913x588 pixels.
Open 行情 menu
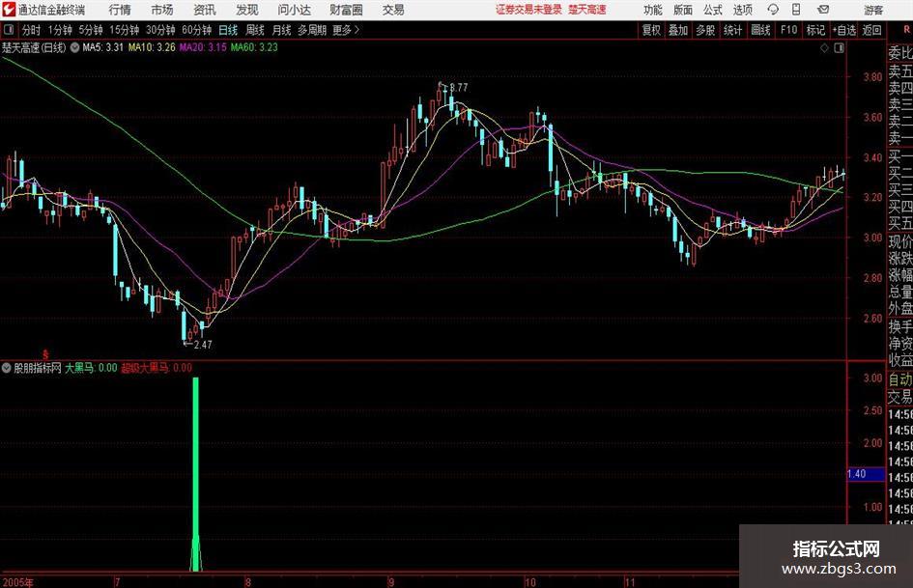tap(120, 10)
